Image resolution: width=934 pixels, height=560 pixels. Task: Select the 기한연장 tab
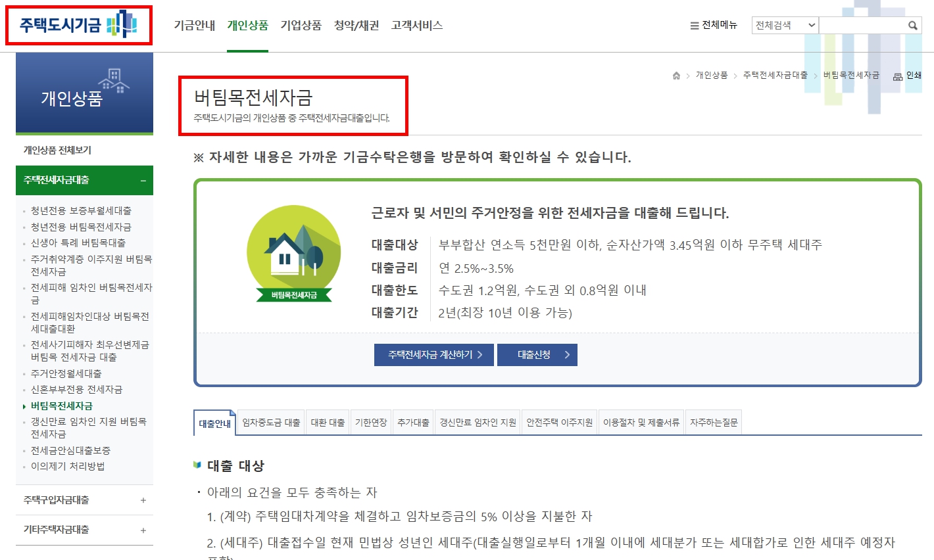tap(371, 423)
